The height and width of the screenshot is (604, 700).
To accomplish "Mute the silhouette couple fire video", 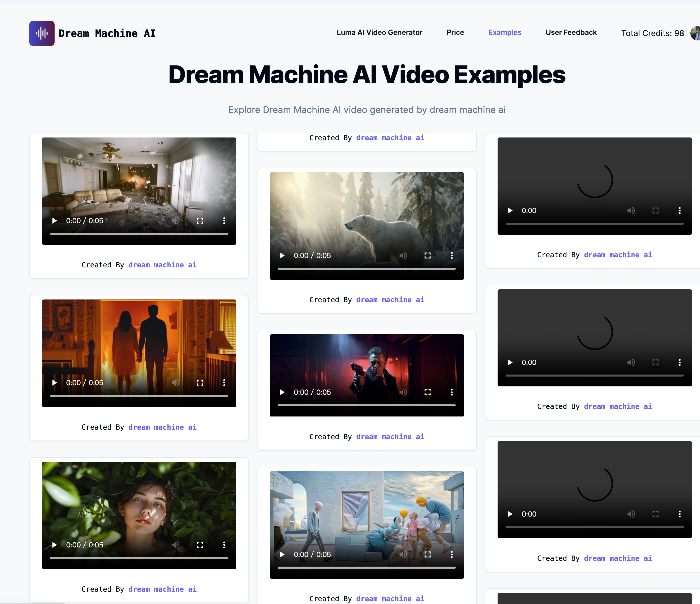I will (x=175, y=383).
